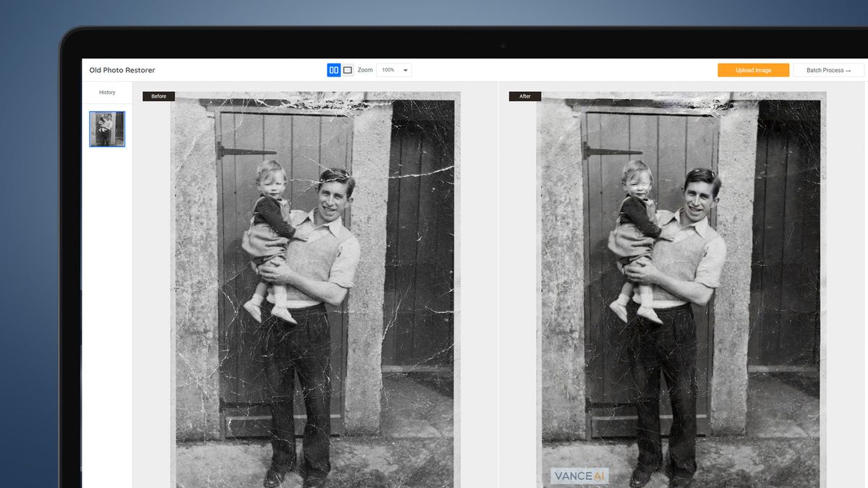
Task: Open the Zoom percentage dropdown
Action: pyautogui.click(x=393, y=69)
